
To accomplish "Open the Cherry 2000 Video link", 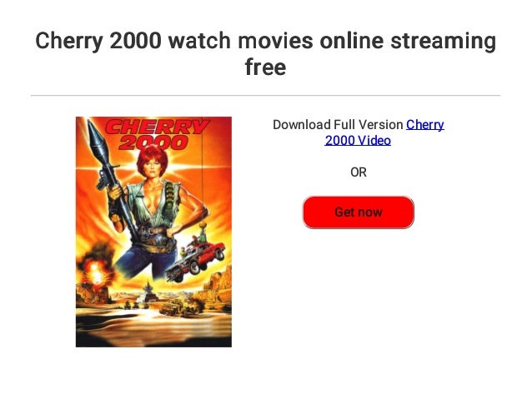I will pos(384,132).
